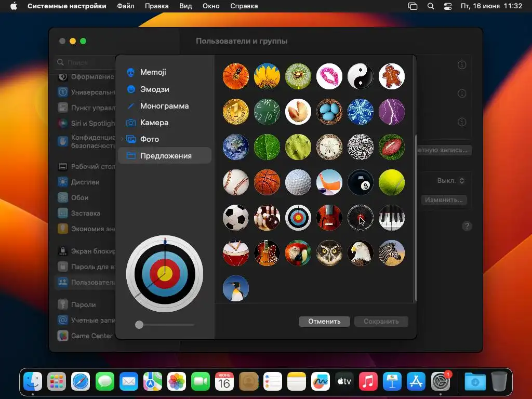Choose the tennis ball picture

point(392,182)
